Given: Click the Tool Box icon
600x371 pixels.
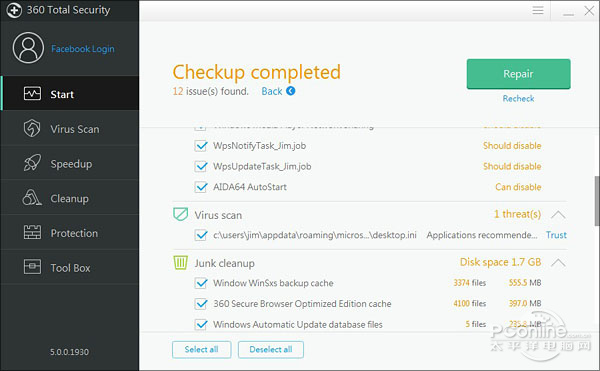Looking at the screenshot, I should click(32, 267).
